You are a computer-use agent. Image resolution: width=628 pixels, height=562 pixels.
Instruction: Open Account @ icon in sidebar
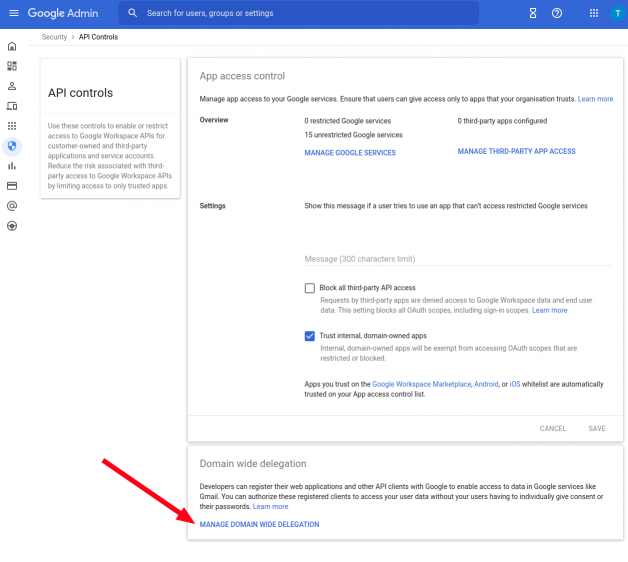(x=12, y=205)
